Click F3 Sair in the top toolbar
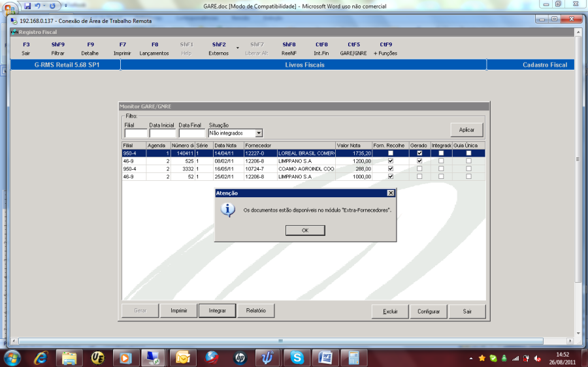This screenshot has height=367, width=588. (x=26, y=49)
